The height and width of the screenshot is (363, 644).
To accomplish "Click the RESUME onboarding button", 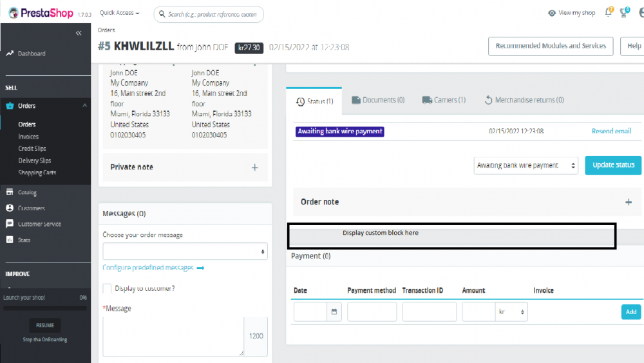I will coord(45,325).
